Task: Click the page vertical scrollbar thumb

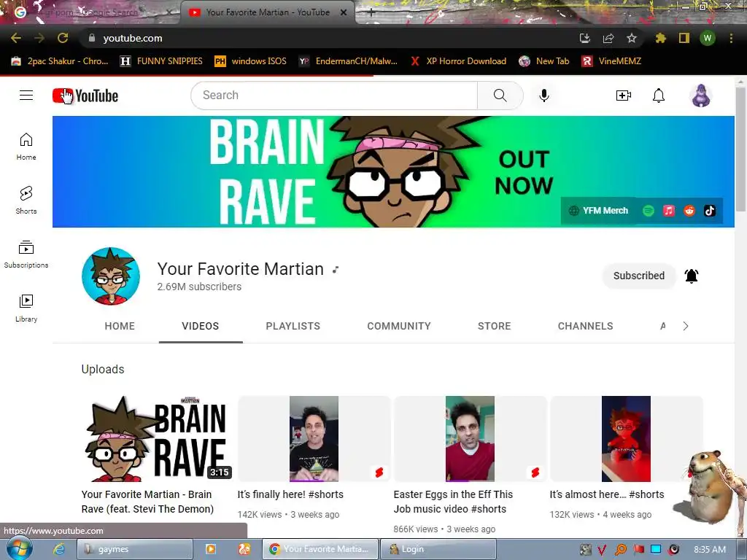Action: [x=741, y=149]
